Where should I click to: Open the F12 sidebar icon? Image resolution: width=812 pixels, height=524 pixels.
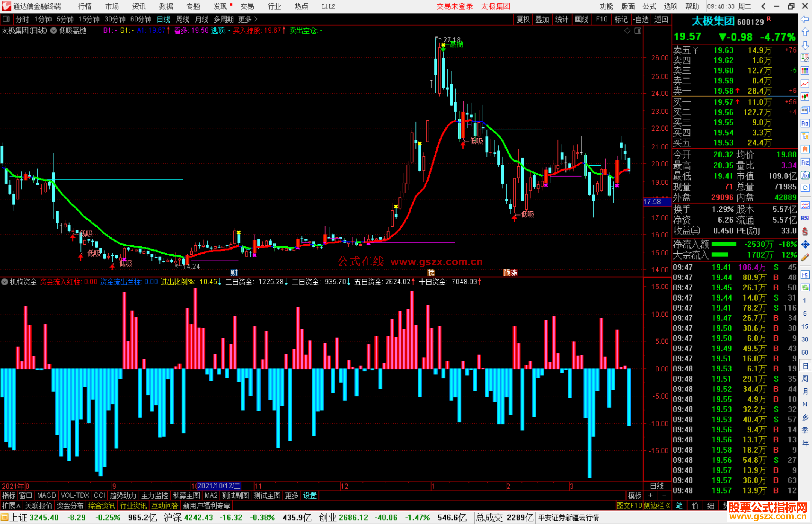coord(805,162)
